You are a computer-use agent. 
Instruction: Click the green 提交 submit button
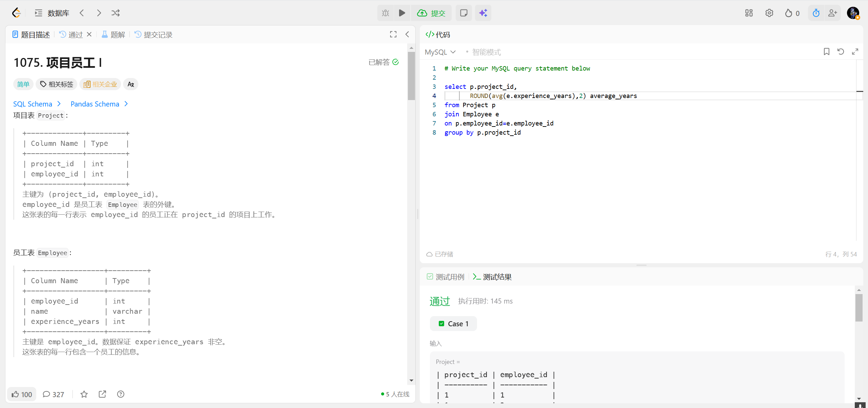coord(431,13)
